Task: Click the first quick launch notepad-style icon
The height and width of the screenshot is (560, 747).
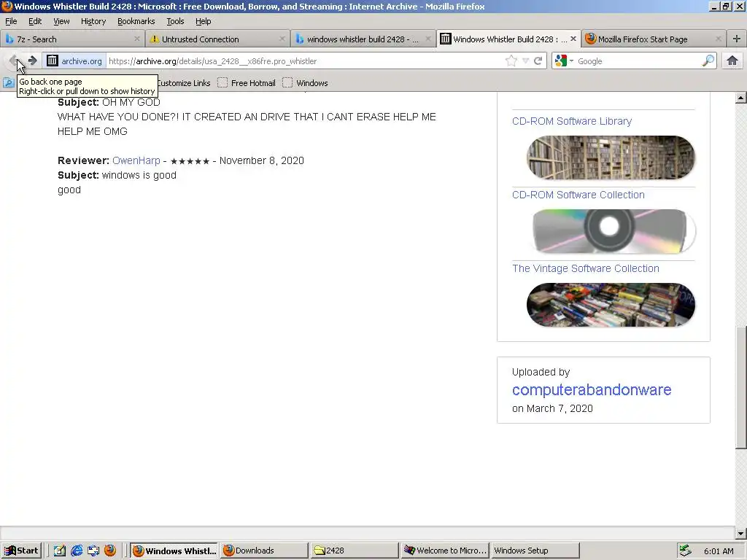Action: [x=60, y=551]
